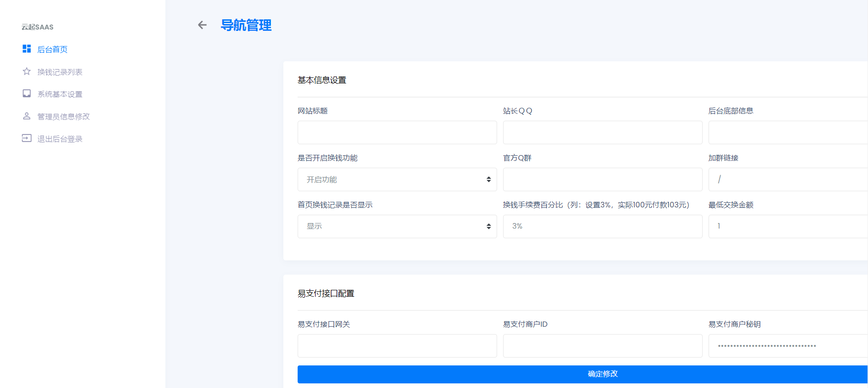Focus the 站长QQ input field
This screenshot has width=868, height=388.
pos(603,132)
